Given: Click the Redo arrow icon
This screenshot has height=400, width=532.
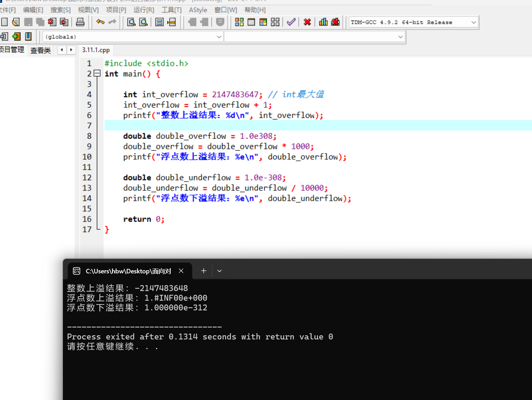Looking at the screenshot, I should pyautogui.click(x=112, y=22).
